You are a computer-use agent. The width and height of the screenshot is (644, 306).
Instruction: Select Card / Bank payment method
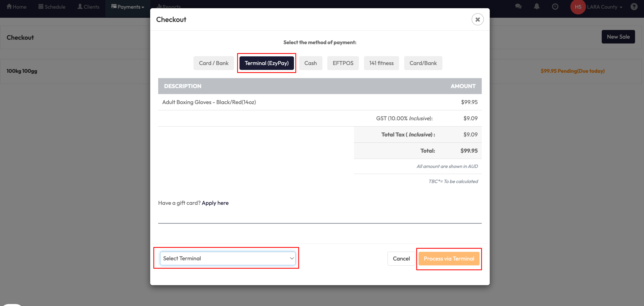pyautogui.click(x=214, y=63)
